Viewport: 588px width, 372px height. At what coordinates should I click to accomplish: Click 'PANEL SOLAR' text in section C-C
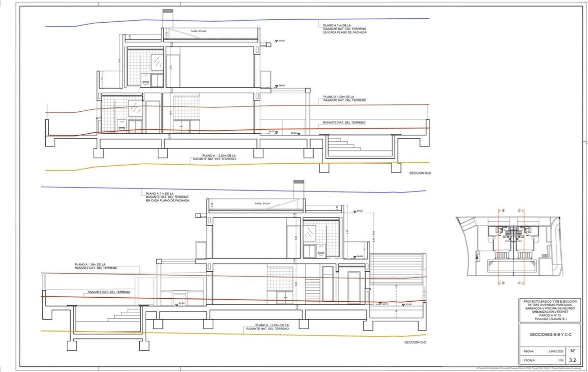[x=262, y=203]
